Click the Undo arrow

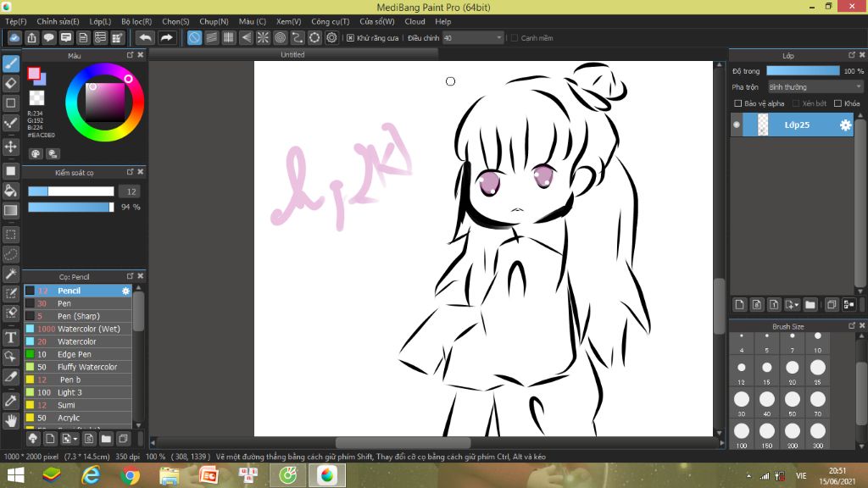click(146, 37)
